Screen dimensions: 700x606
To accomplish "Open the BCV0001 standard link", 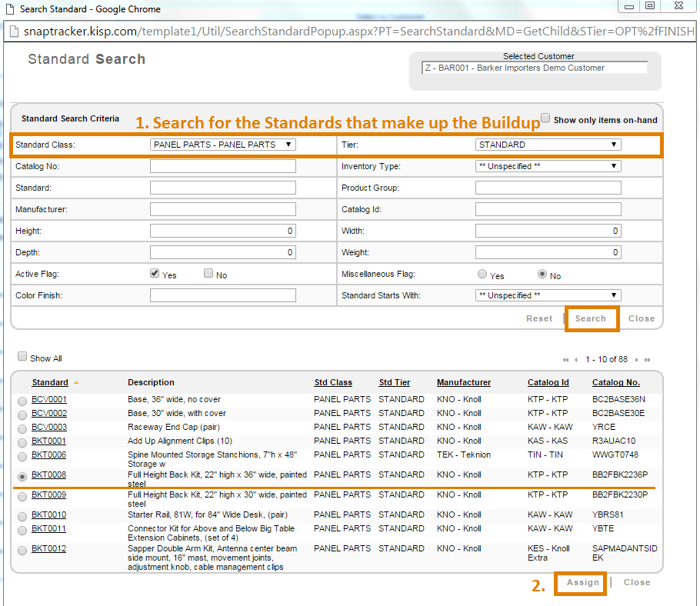I will tap(49, 400).
